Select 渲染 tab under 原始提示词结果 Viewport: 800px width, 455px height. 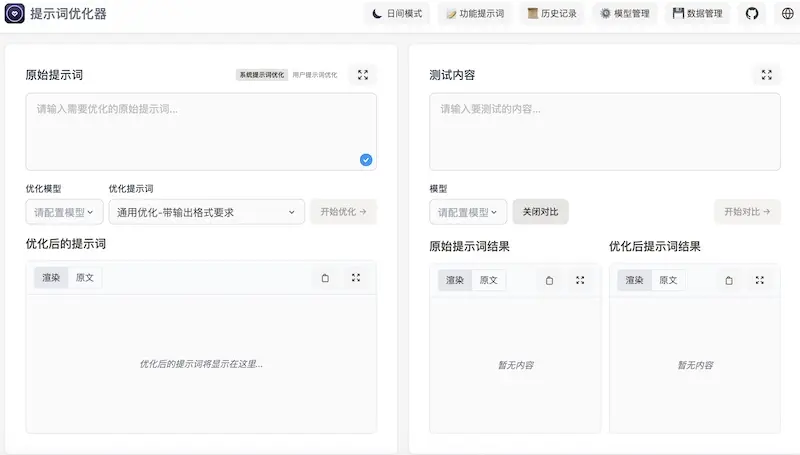[455, 280]
